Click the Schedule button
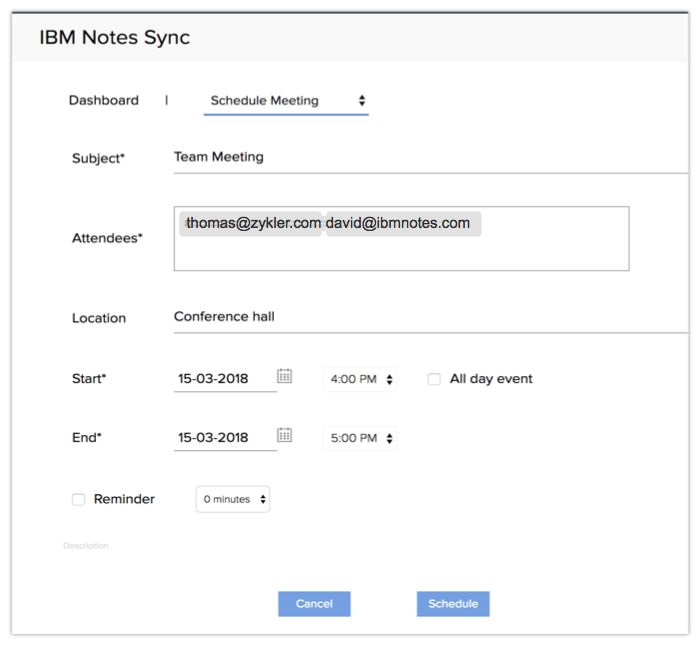The height and width of the screenshot is (646, 700). [453, 604]
